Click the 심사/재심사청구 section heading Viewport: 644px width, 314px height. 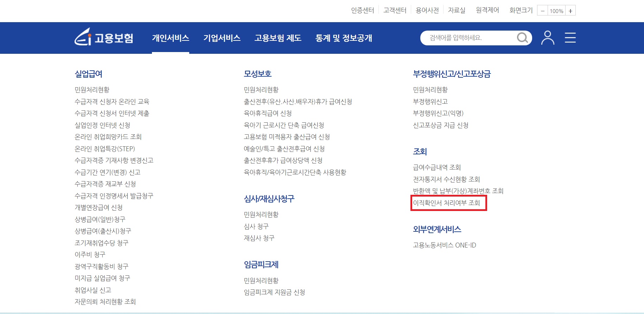tap(269, 199)
